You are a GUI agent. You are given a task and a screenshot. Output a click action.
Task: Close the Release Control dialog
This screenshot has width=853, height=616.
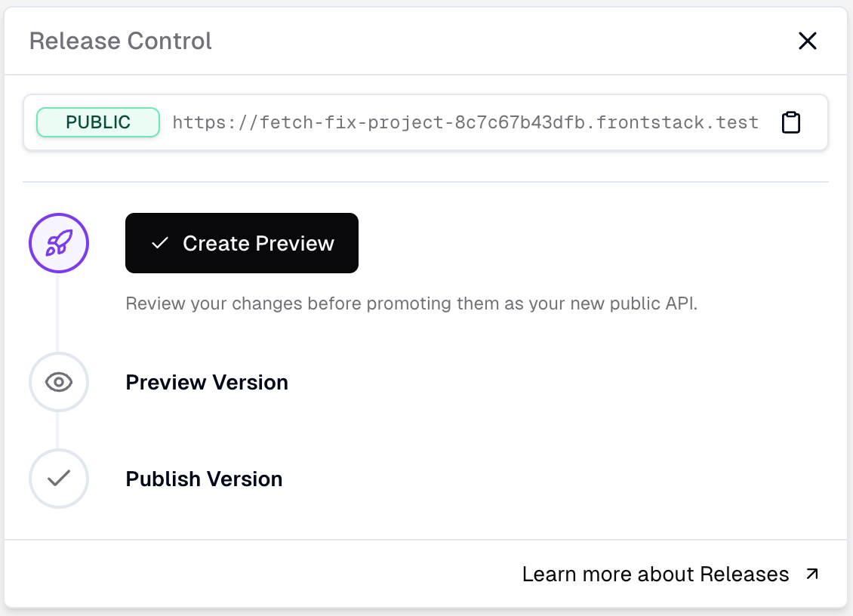pos(808,41)
